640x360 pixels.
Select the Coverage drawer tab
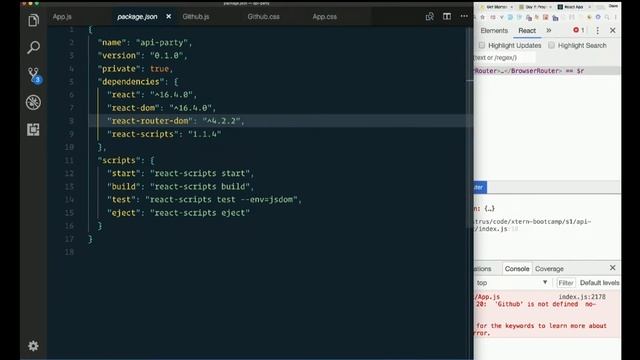pyautogui.click(x=549, y=269)
